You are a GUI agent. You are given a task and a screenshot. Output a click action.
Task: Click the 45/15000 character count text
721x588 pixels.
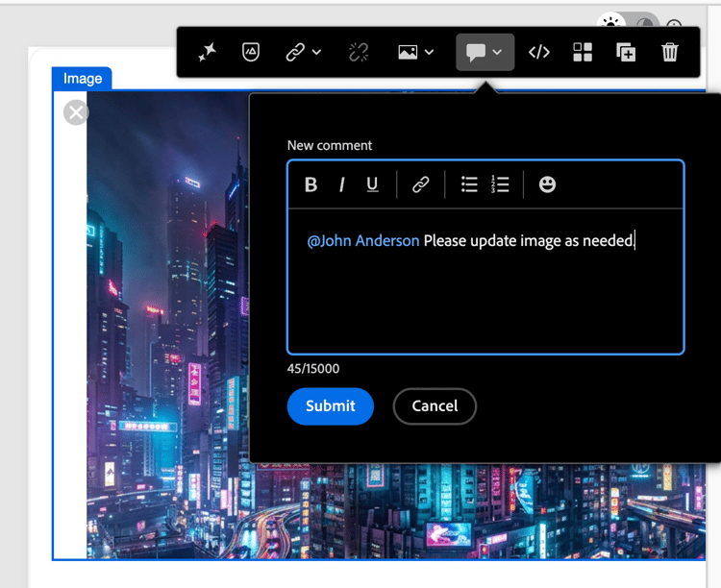pos(313,369)
